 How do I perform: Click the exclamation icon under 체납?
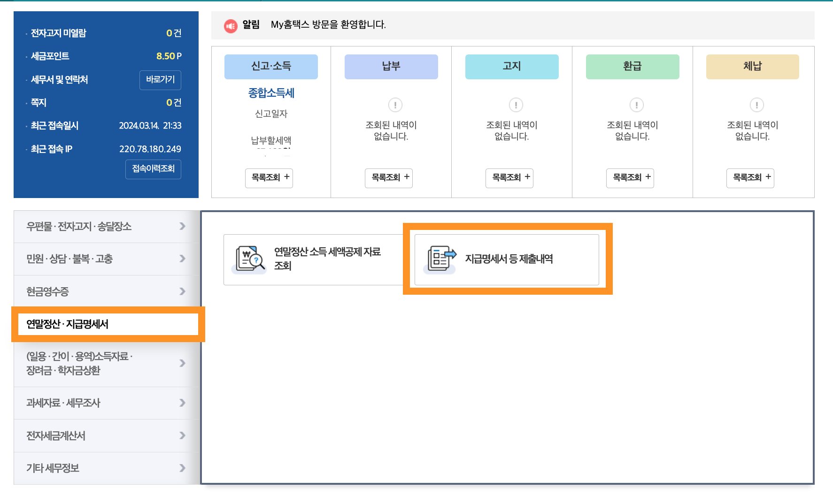click(x=756, y=105)
